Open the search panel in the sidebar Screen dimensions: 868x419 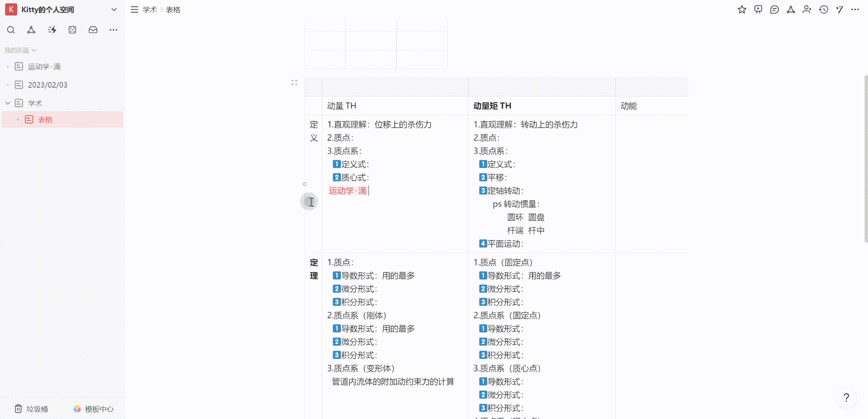click(11, 30)
